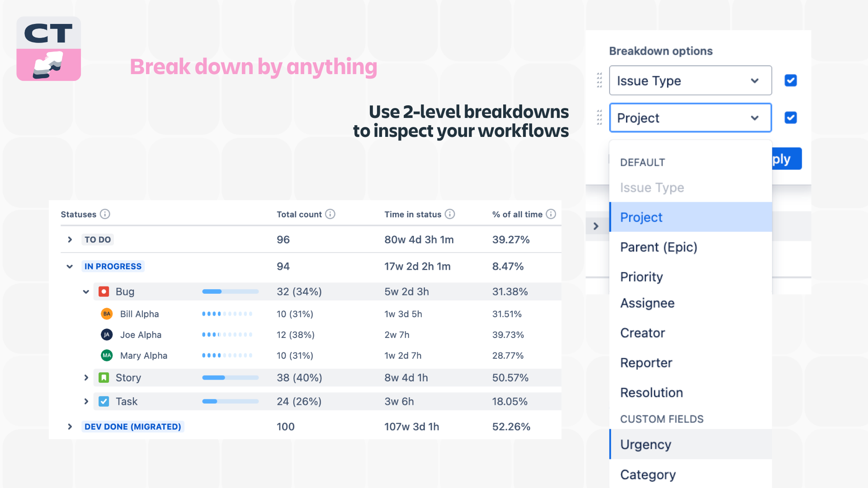Viewport: 868px width, 488px height.
Task: Click the red Bug issue type icon
Action: coord(104,291)
